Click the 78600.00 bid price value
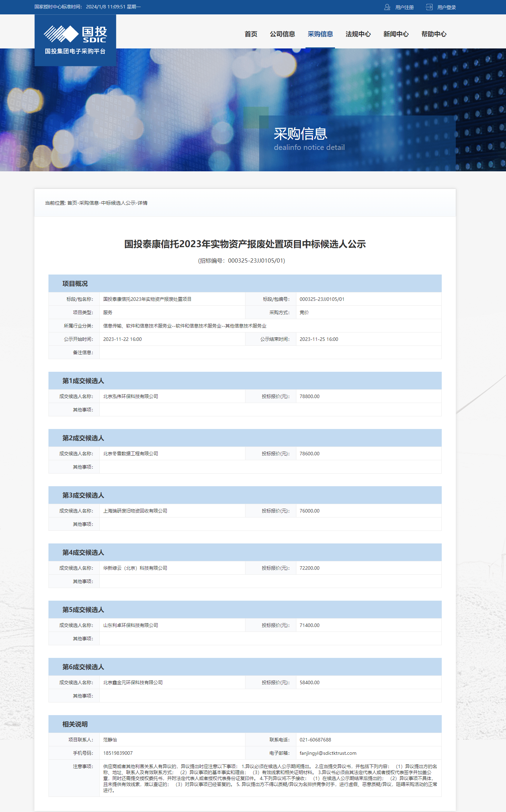Image resolution: width=506 pixels, height=812 pixels. pos(309,454)
